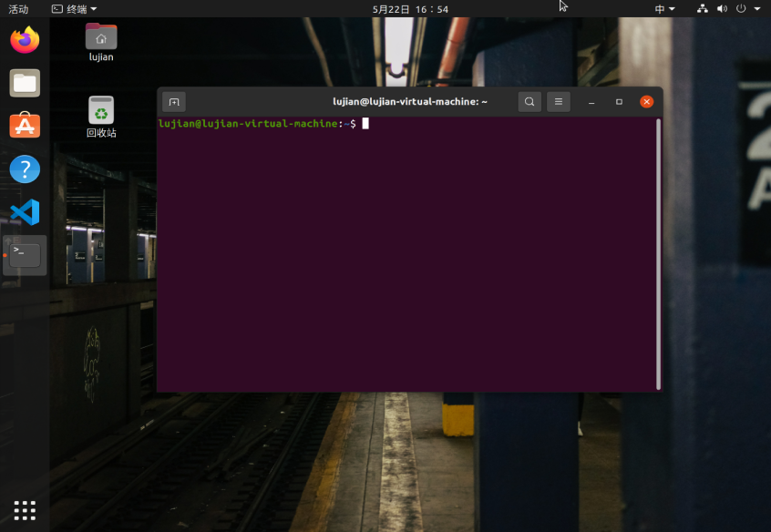The width and height of the screenshot is (771, 532).
Task: Open the Help application from the dock
Action: click(x=24, y=169)
